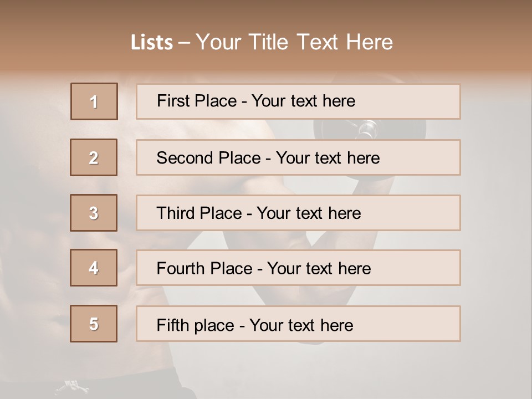
Task: Click the word 'Fifth' in the list
Action: point(173,325)
